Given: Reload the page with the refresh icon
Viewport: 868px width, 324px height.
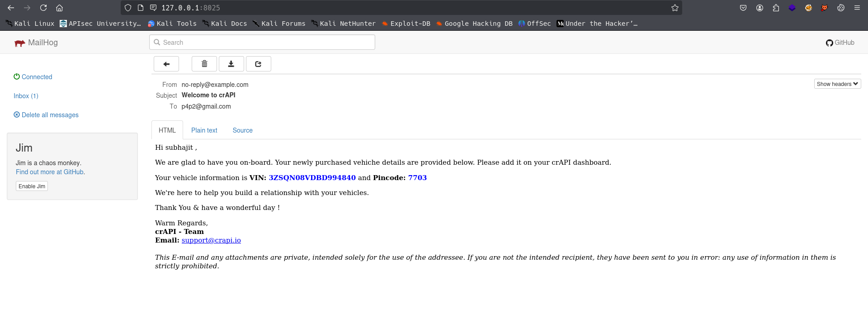Looking at the screenshot, I should [43, 8].
